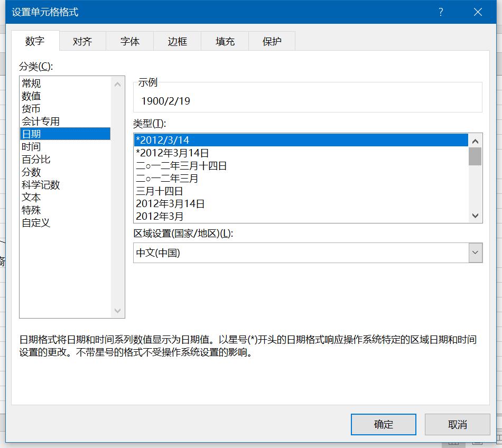Open the 保护 tab
Screen dimensions: 502x448
(272, 41)
